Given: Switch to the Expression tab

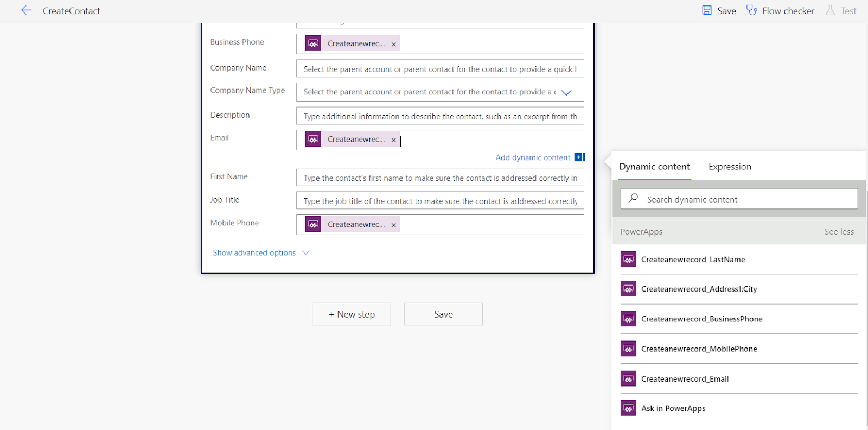Looking at the screenshot, I should 730,167.
